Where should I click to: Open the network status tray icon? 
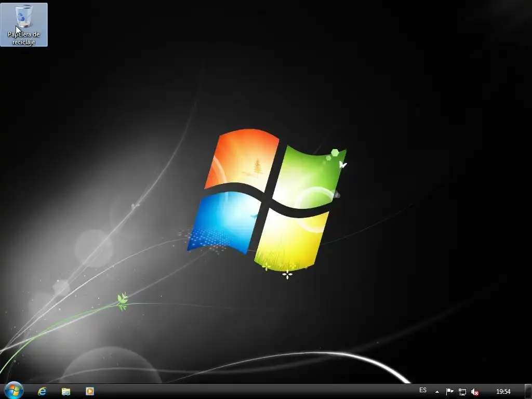point(462,392)
